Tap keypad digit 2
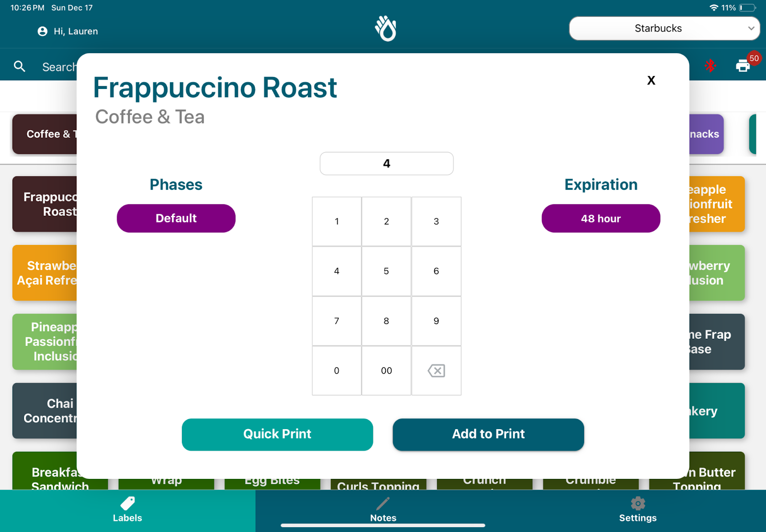Viewport: 766px width, 532px height. click(386, 222)
